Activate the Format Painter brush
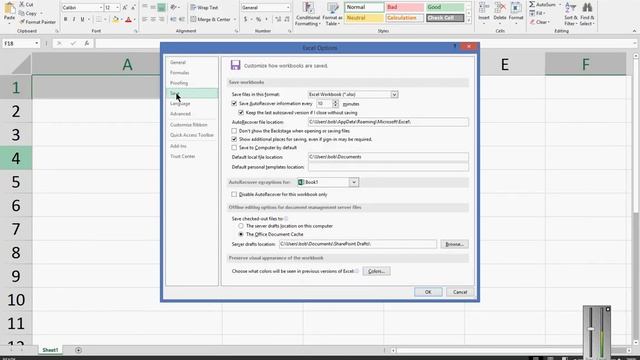 22,22
